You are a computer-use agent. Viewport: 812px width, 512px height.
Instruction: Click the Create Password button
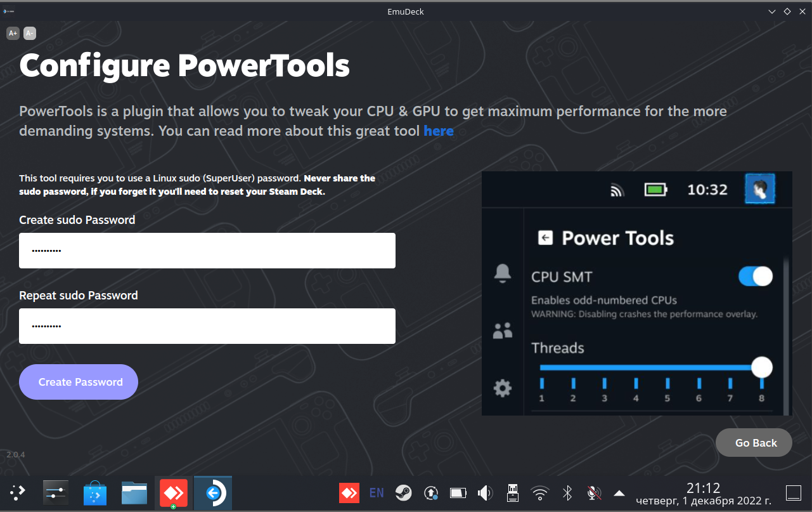[79, 382]
